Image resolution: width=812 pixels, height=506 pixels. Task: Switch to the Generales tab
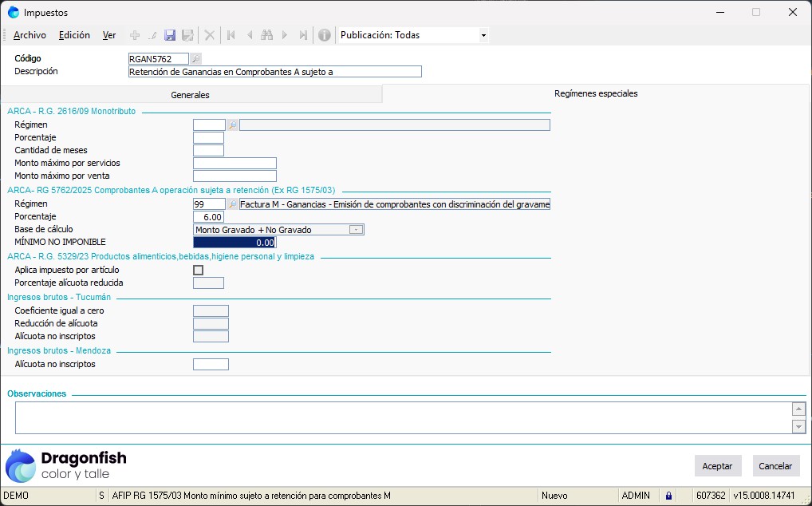191,95
